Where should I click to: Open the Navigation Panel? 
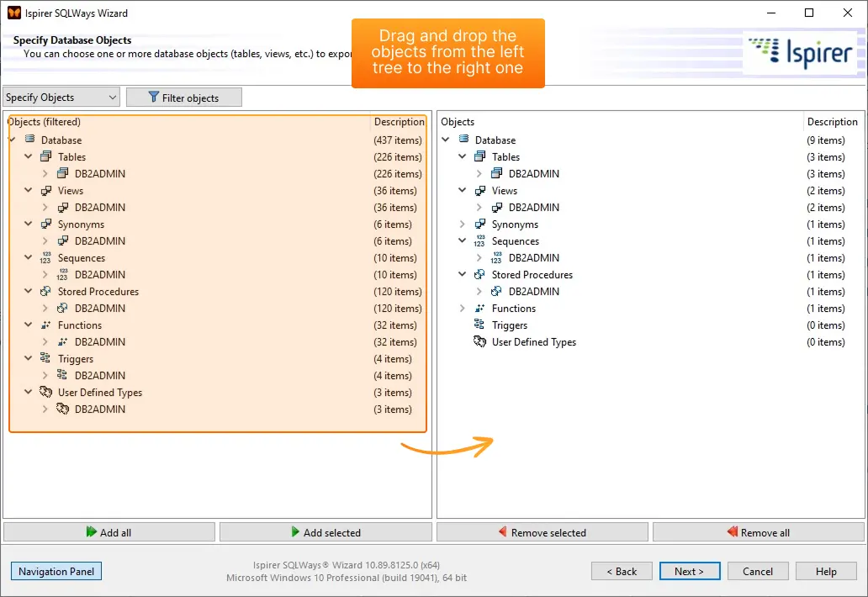[x=56, y=571]
